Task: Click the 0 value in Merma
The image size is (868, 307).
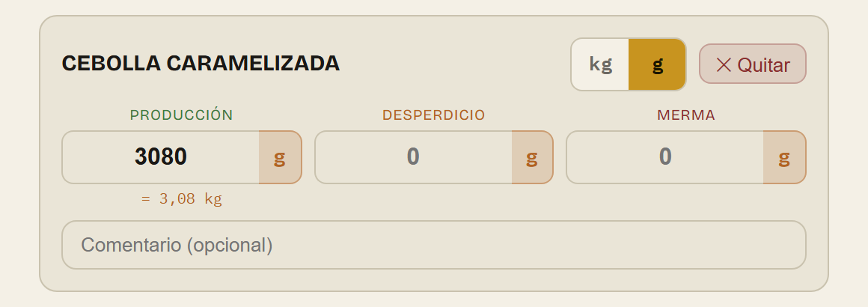Action: 665,156
